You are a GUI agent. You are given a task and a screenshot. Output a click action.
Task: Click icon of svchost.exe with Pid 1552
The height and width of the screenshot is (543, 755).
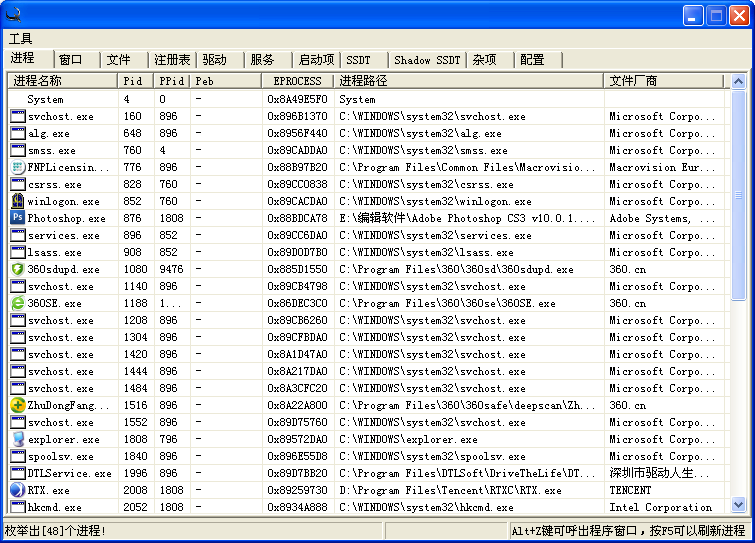pos(18,422)
